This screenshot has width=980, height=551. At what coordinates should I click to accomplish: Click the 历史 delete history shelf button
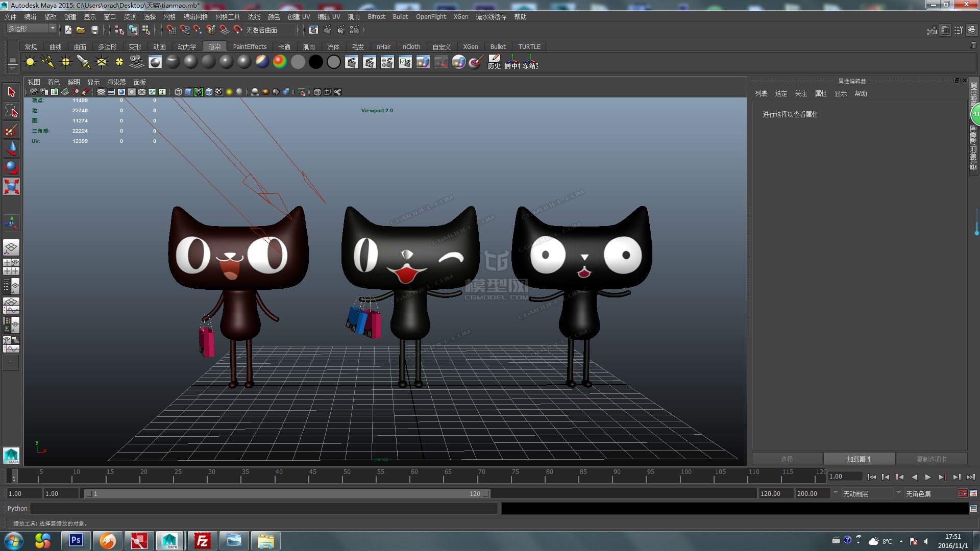point(494,62)
